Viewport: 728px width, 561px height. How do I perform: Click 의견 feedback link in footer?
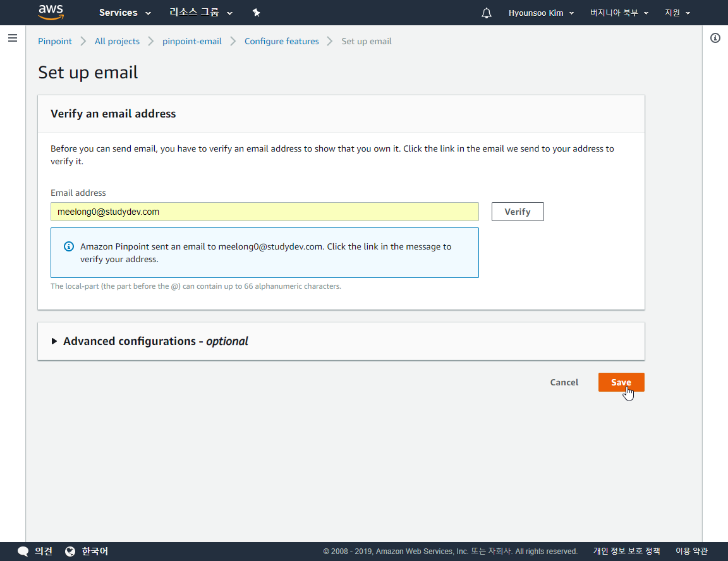[x=44, y=552]
